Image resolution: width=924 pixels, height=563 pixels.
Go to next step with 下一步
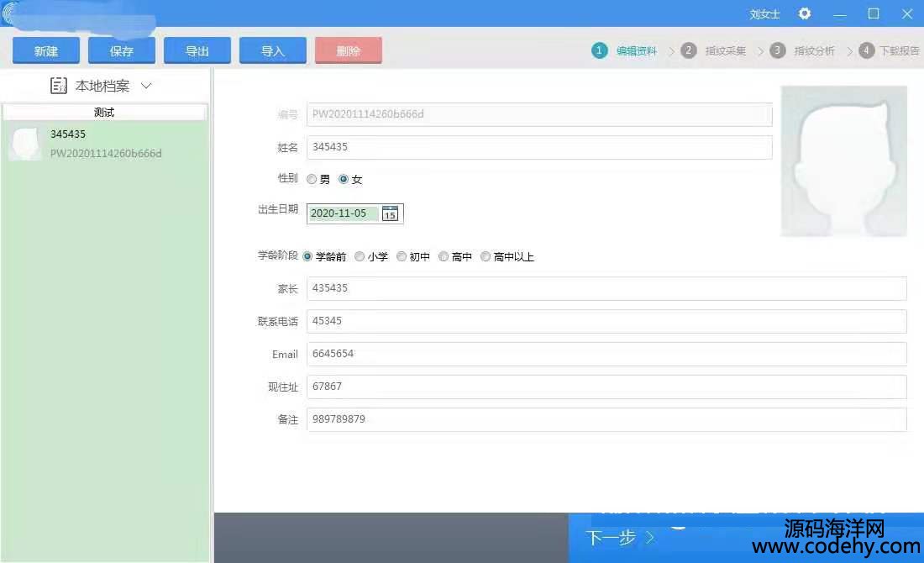coord(611,537)
